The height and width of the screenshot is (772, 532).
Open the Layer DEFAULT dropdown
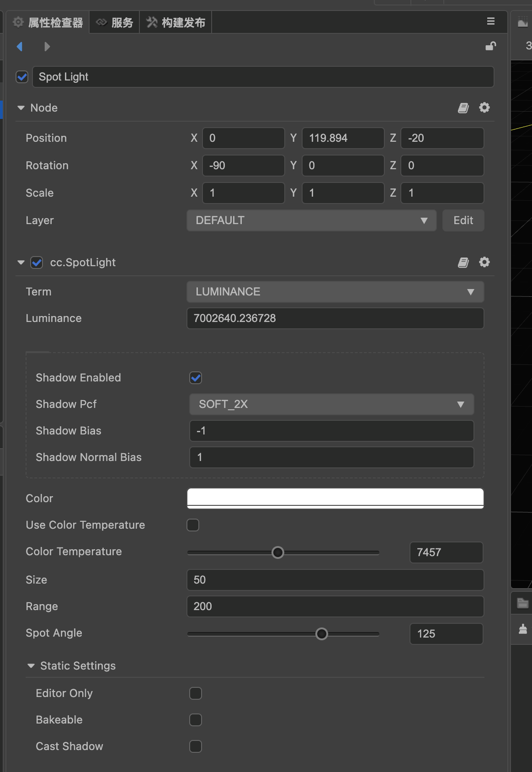(x=311, y=220)
